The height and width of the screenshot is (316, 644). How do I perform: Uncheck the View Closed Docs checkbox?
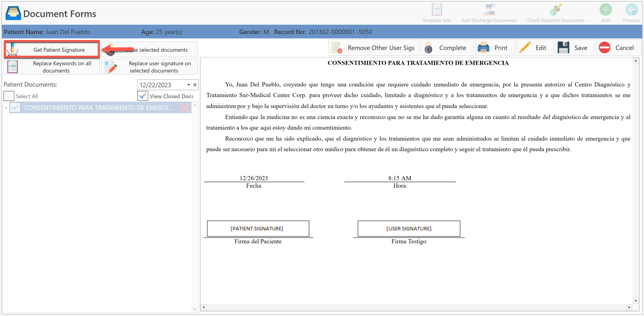pos(143,96)
